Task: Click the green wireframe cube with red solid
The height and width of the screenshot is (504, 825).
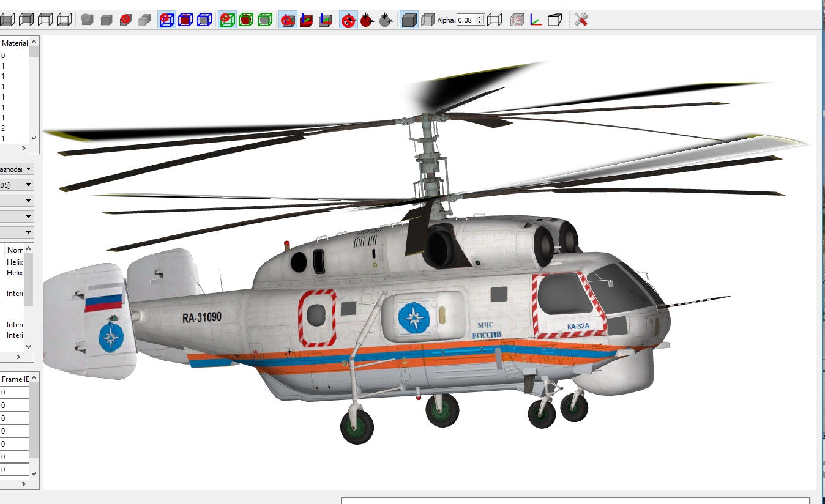Action: pos(246,20)
